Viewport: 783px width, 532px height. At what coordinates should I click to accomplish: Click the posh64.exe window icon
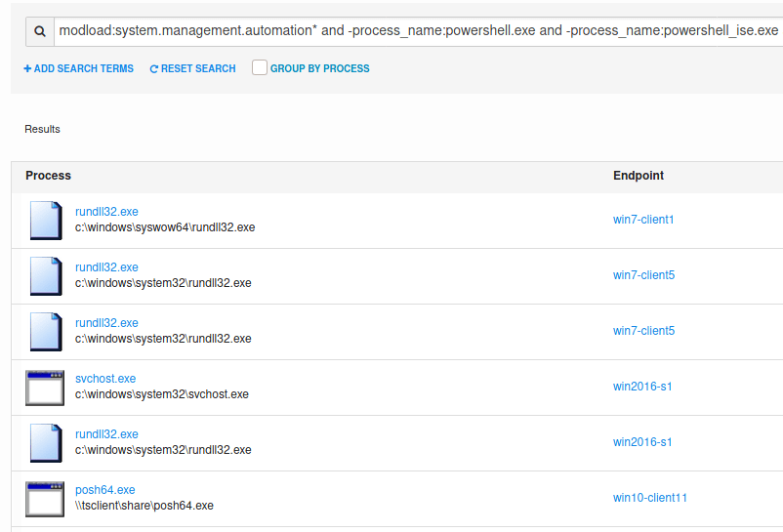pos(45,499)
